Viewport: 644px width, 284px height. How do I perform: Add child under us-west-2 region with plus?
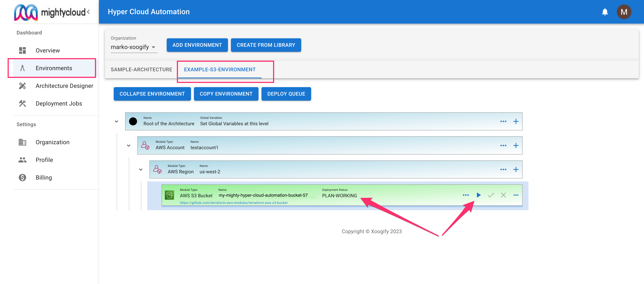click(516, 170)
